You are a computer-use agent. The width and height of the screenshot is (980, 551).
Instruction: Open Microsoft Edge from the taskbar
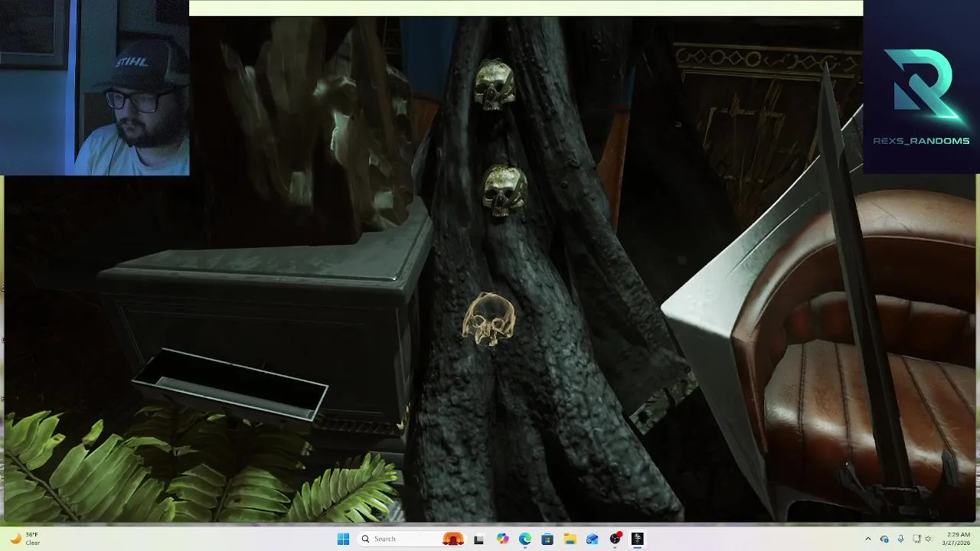click(525, 539)
